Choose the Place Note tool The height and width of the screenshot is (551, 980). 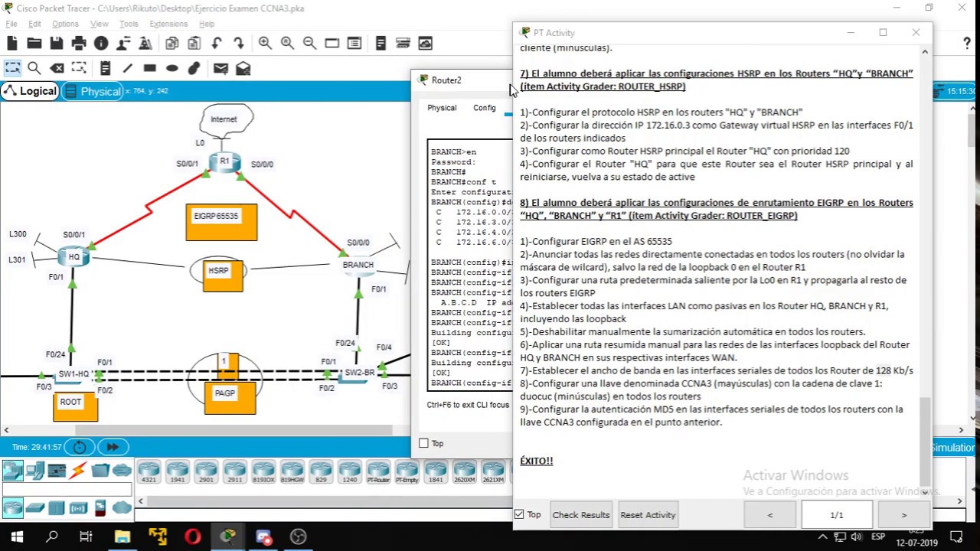tap(106, 68)
